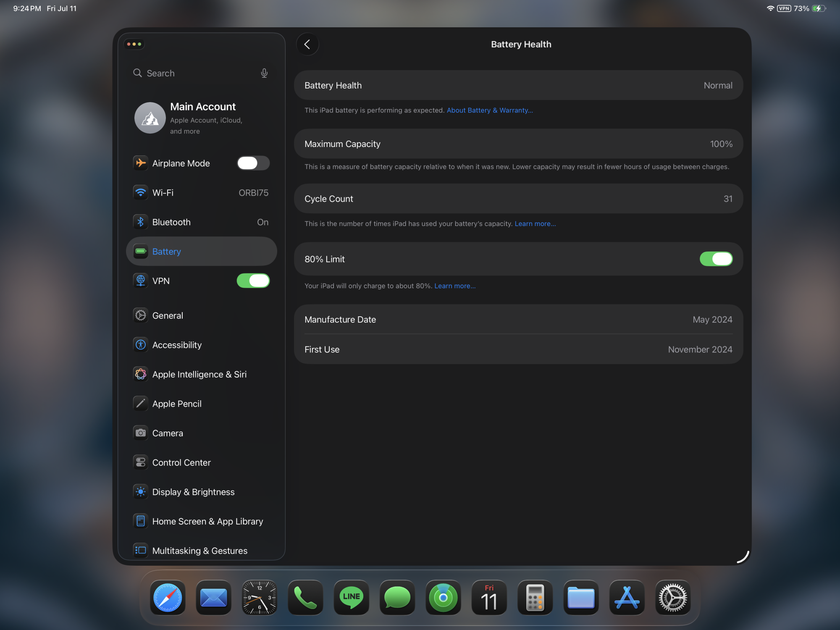Click Learn more under Cycle Count

(535, 223)
